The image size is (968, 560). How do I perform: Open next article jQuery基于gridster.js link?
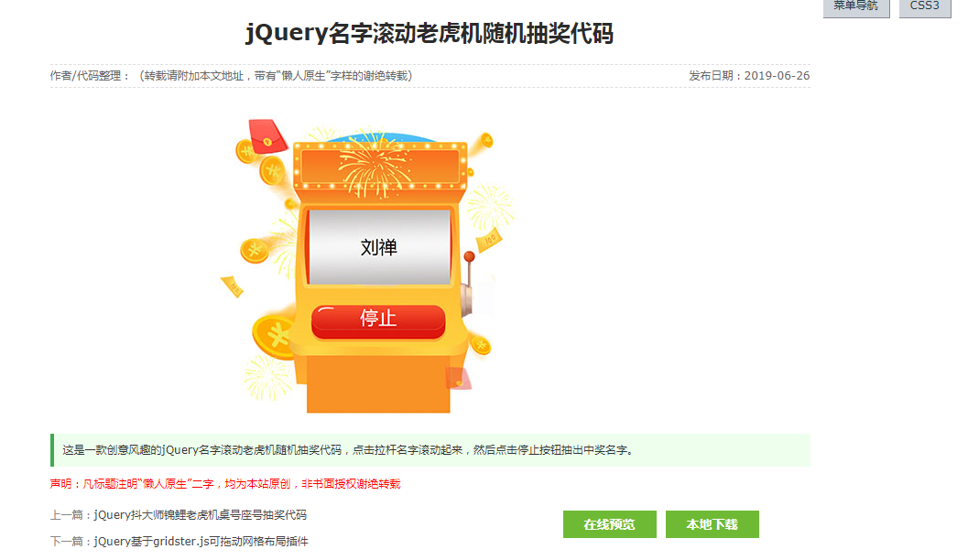point(201,542)
